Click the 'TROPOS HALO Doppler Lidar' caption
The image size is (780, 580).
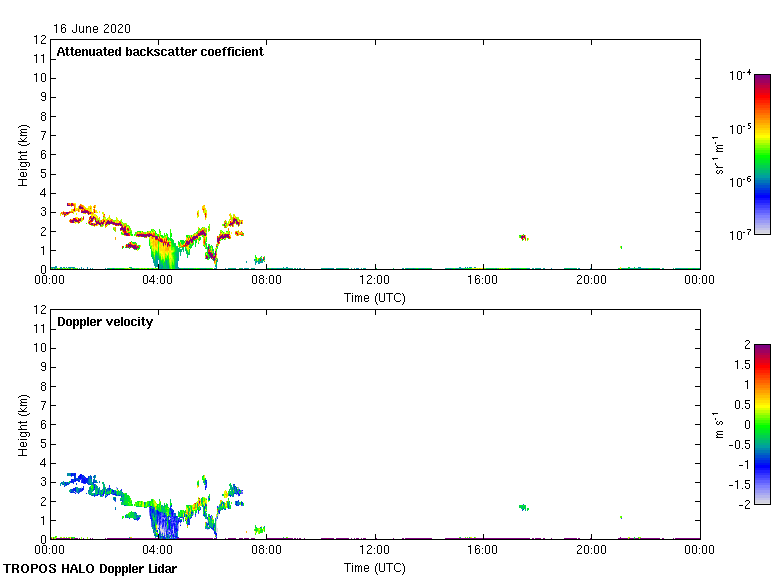(x=88, y=568)
